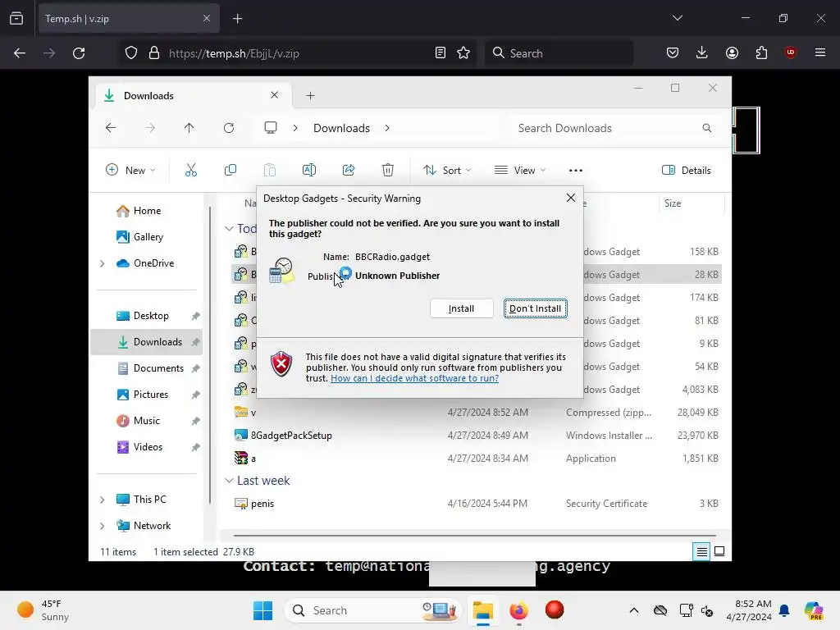This screenshot has width=840, height=630.
Task: Refresh the Downloads folder view
Action: (229, 128)
